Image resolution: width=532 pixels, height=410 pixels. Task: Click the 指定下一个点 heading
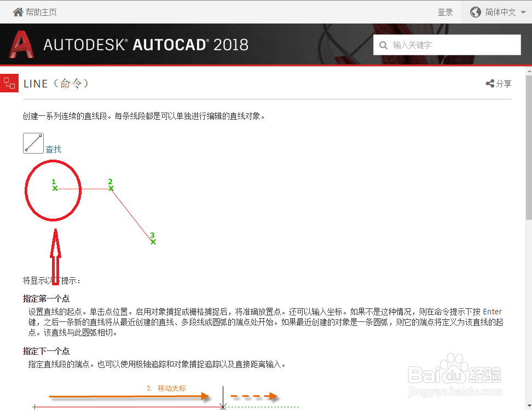(x=46, y=351)
